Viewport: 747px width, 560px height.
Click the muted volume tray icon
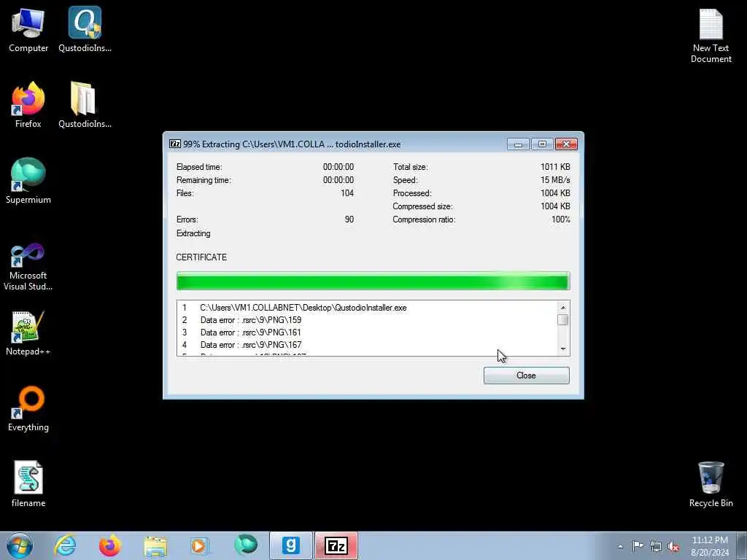(673, 546)
